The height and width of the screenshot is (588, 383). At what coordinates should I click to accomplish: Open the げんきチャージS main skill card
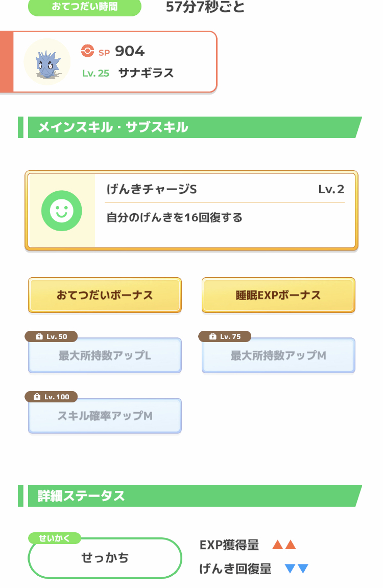[225, 210]
